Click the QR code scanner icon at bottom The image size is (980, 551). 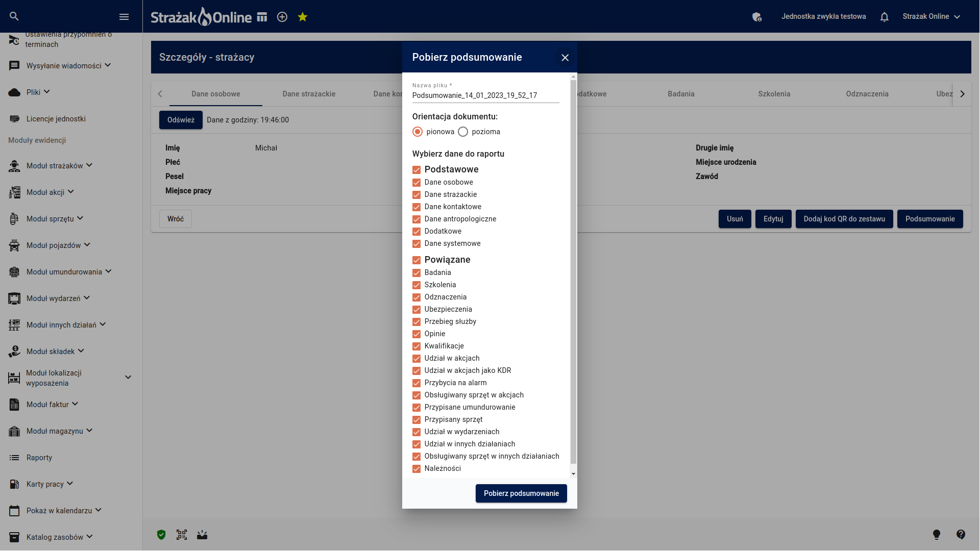182,535
